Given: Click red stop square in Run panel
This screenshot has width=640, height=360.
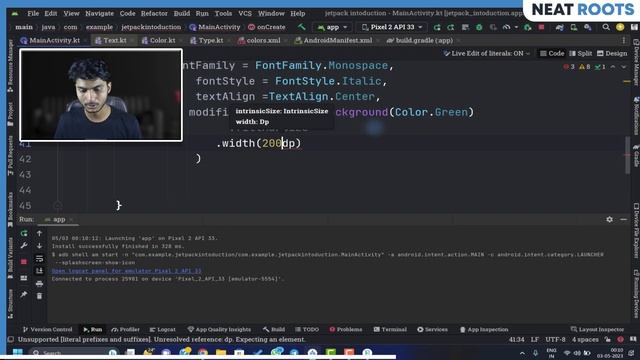Looking at the screenshot, I should pyautogui.click(x=24, y=262).
